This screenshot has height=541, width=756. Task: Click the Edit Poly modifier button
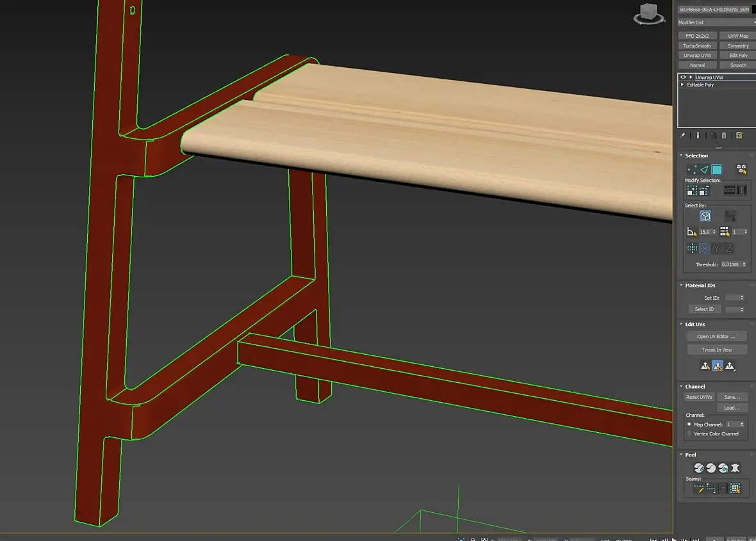click(x=738, y=56)
